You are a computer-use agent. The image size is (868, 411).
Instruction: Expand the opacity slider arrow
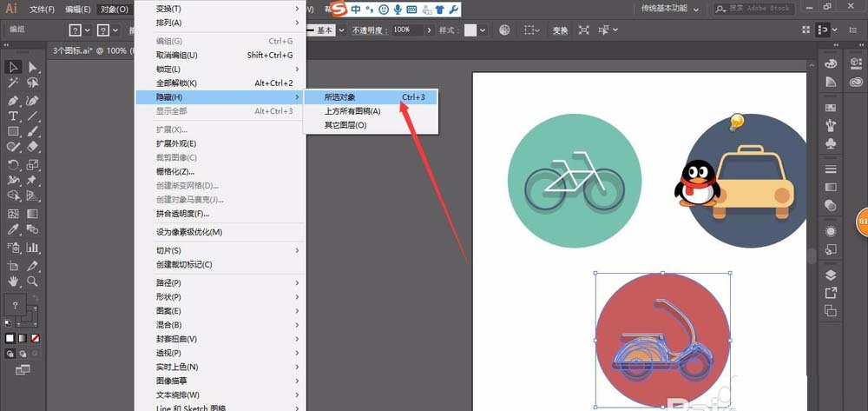[428, 30]
